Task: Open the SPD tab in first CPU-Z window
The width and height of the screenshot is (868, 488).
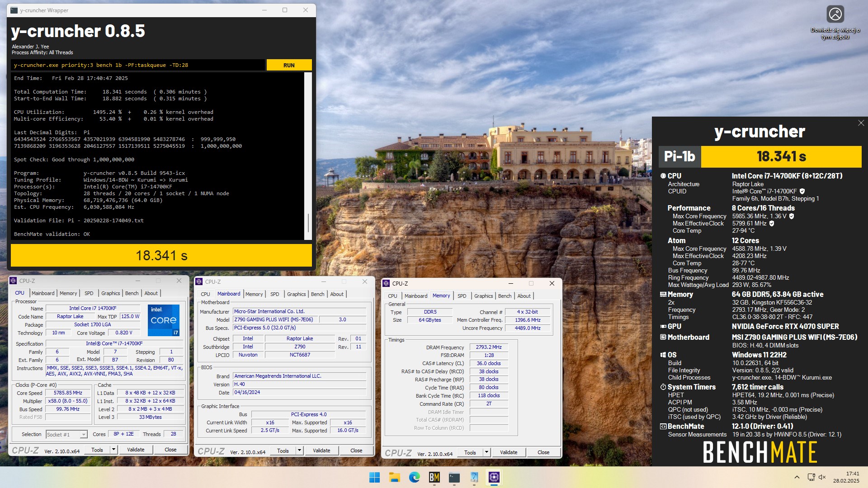Action: click(x=89, y=293)
